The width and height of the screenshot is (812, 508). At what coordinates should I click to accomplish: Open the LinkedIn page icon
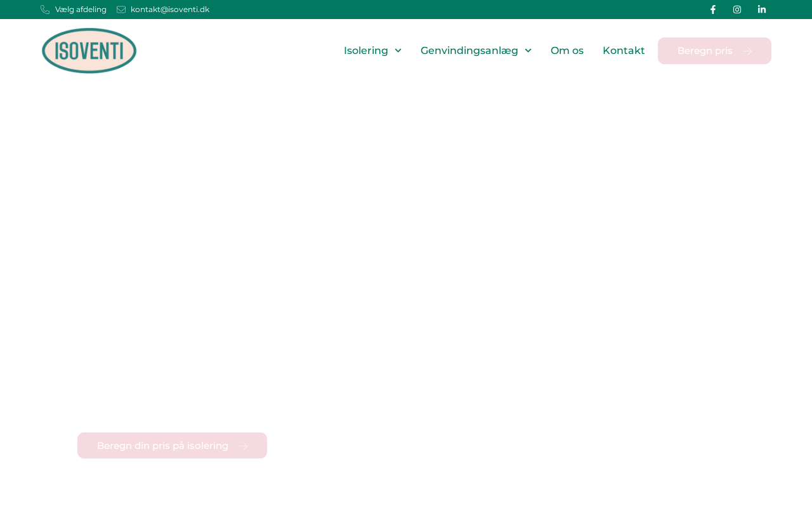tap(762, 10)
